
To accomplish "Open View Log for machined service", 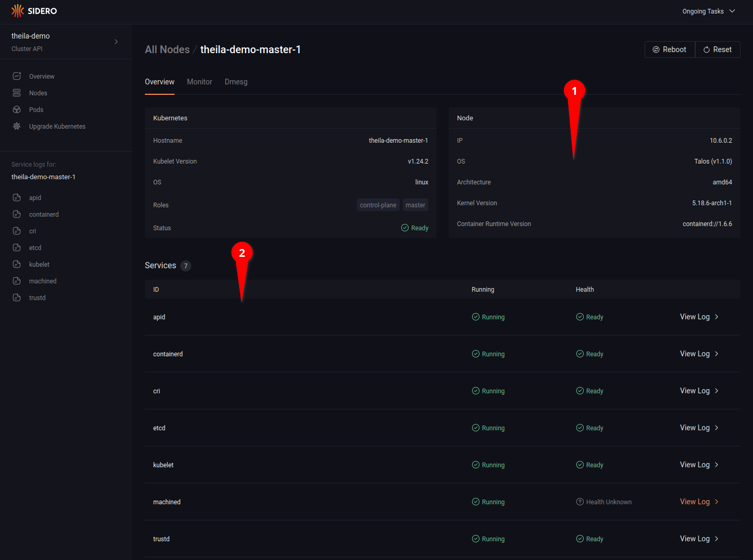I will (695, 502).
